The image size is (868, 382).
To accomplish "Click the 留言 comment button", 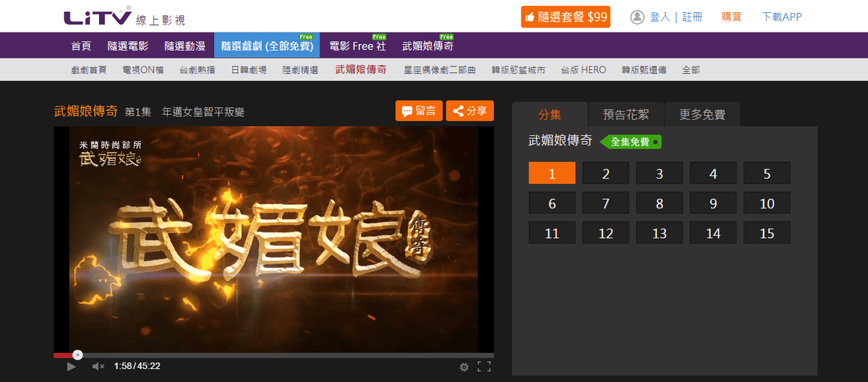I will click(x=419, y=111).
